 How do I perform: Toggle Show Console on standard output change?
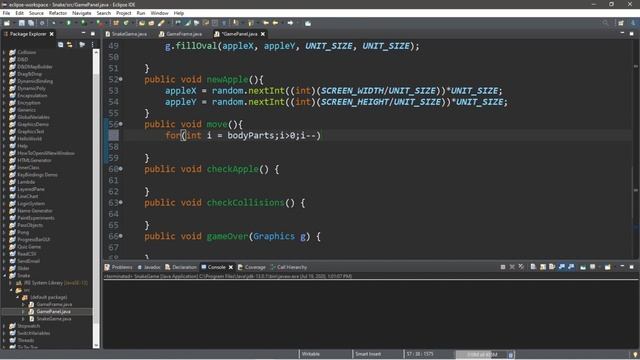pyautogui.click(x=562, y=267)
